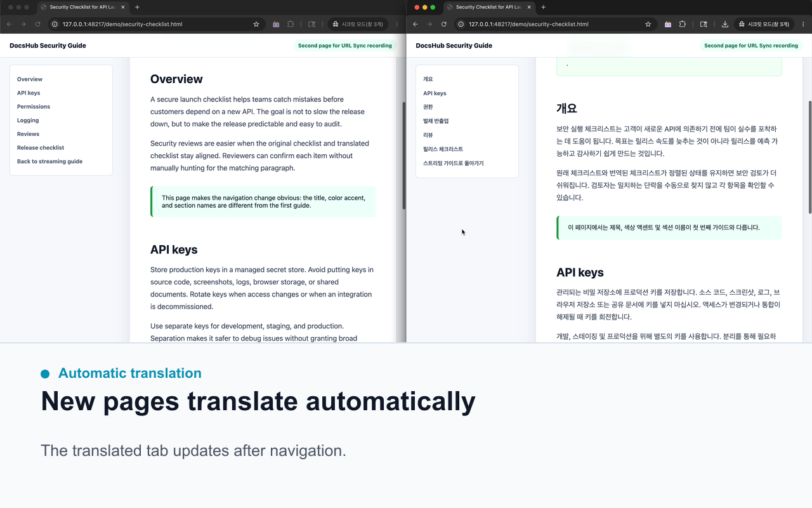The height and width of the screenshot is (508, 812).
Task: Go to Reviews in the left sidebar
Action: [x=28, y=134]
